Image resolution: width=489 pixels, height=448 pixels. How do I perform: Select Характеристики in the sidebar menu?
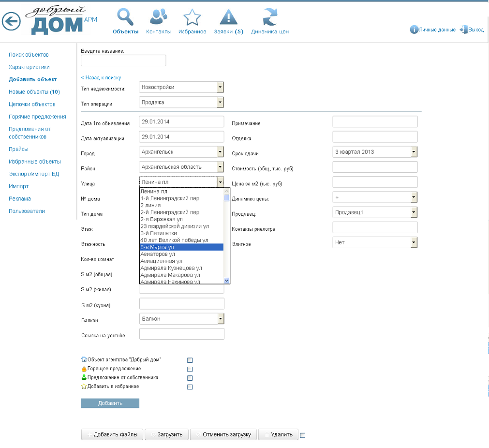coord(29,67)
